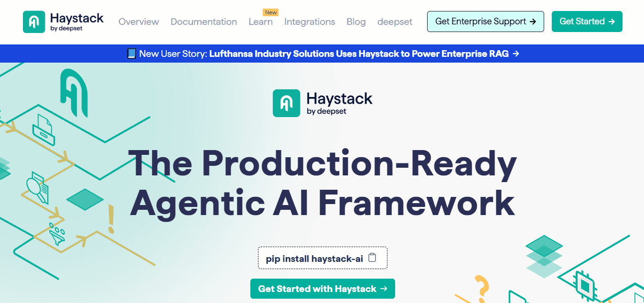This screenshot has height=303, width=644.
Task: Navigate to the Integrations page
Action: [310, 22]
